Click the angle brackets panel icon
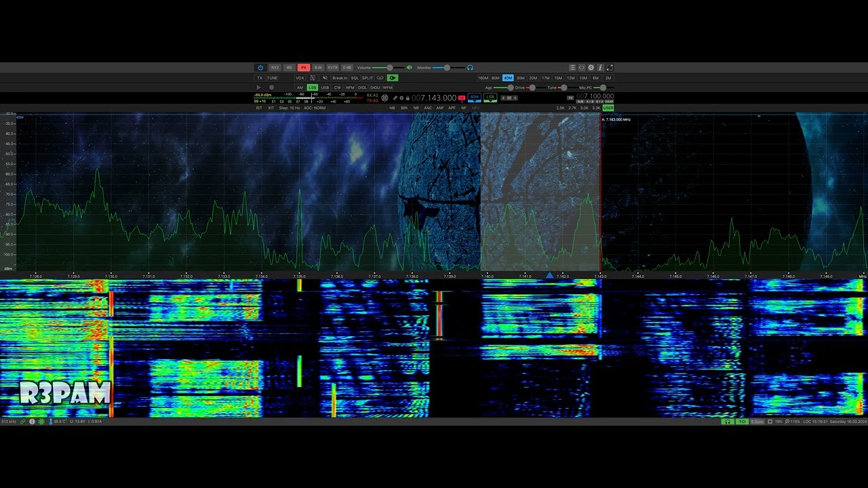Screen dimensions: 868x488 pyautogui.click(x=582, y=68)
